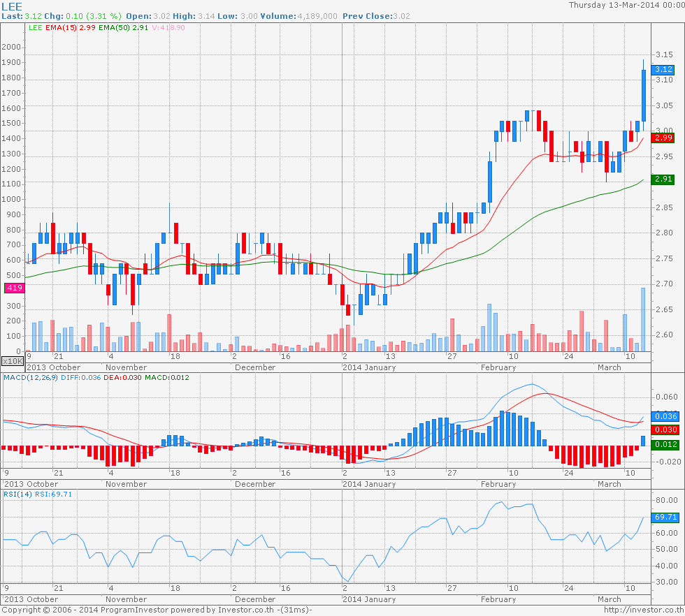The image size is (685, 616).
Task: Click the red 2.99 EMA price tag
Action: click(x=663, y=138)
